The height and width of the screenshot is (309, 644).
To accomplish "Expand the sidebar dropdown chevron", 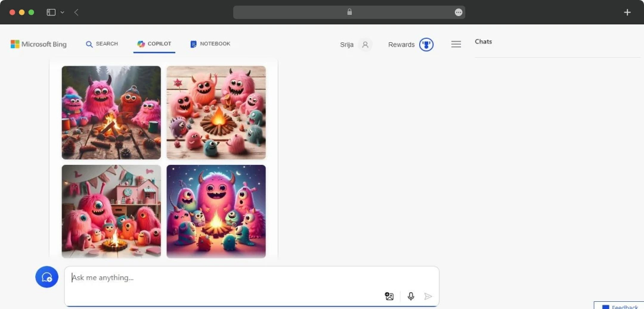I will pos(63,13).
